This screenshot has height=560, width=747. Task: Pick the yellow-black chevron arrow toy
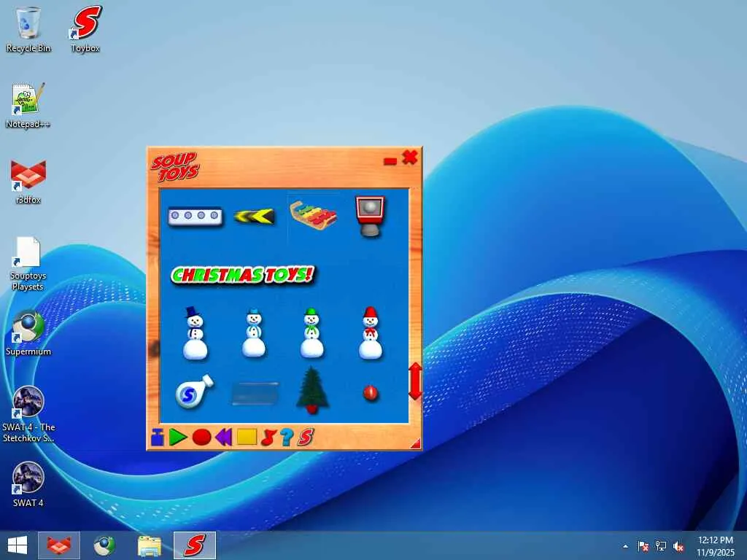click(x=255, y=217)
